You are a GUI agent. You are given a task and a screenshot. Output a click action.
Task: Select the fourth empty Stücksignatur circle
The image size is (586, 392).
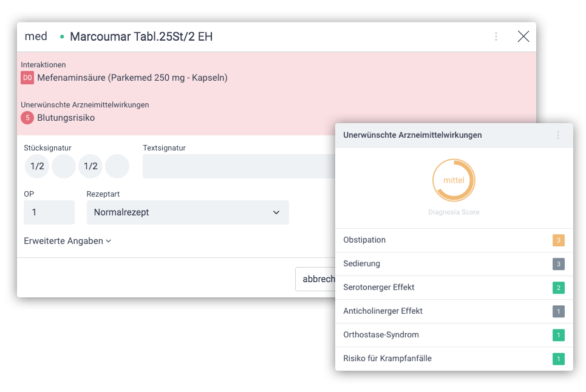[x=117, y=166]
